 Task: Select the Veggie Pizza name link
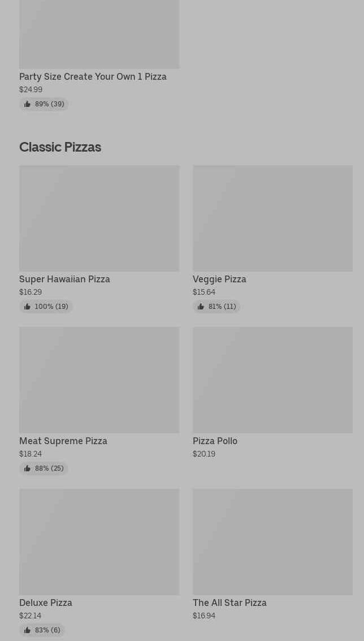[x=219, y=279]
